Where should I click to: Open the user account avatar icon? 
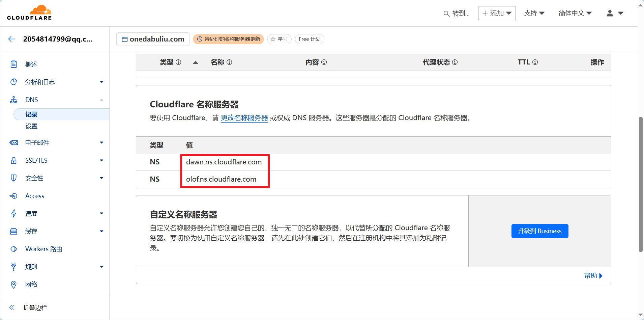click(x=610, y=13)
